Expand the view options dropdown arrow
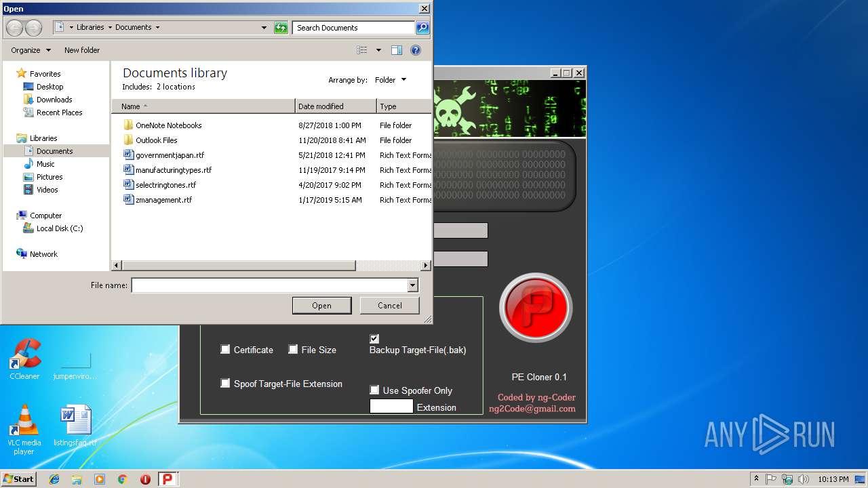Viewport: 868px width, 488px height. click(378, 50)
